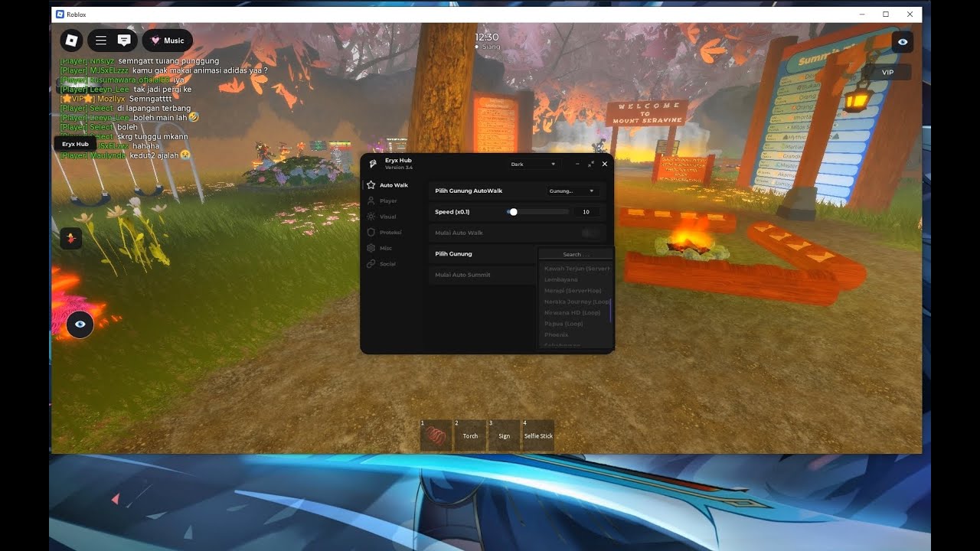This screenshot has width=980, height=551.
Task: Minimize the Eryx Hub panel
Action: coord(577,164)
